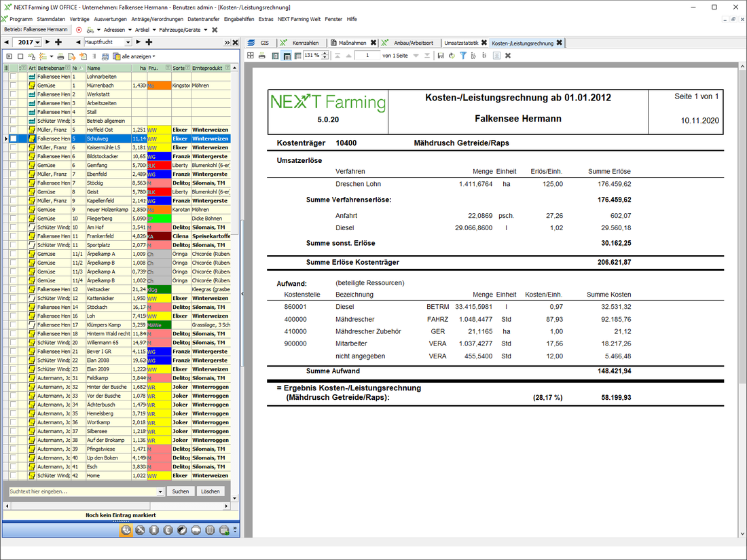Screen dimensions: 747x560
Task: Tick the checkbox for the Hoffeld Ost row
Action: [x=13, y=130]
